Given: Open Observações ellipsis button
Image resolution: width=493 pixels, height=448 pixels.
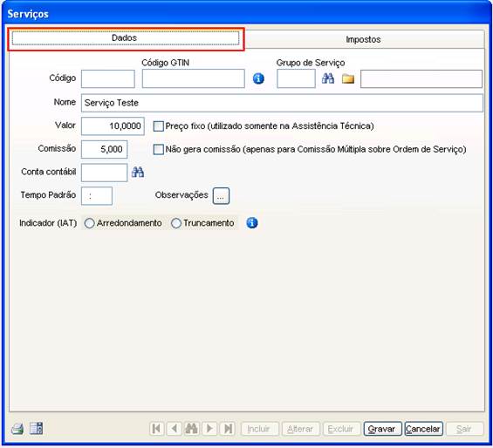Looking at the screenshot, I should pyautogui.click(x=221, y=196).
